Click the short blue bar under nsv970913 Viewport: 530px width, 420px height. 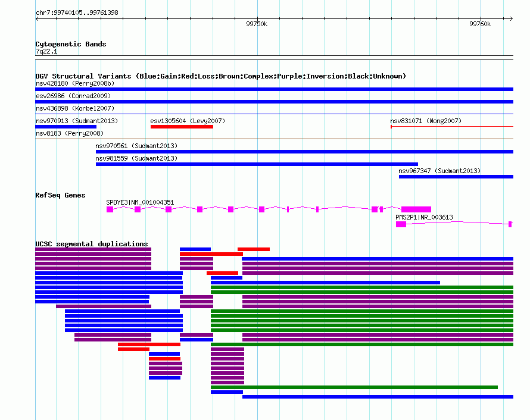(x=66, y=127)
